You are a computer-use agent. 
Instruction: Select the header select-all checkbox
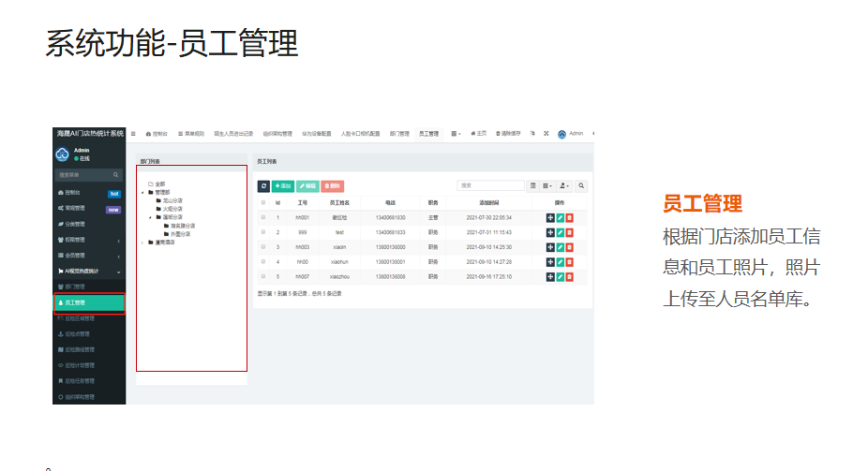point(263,202)
